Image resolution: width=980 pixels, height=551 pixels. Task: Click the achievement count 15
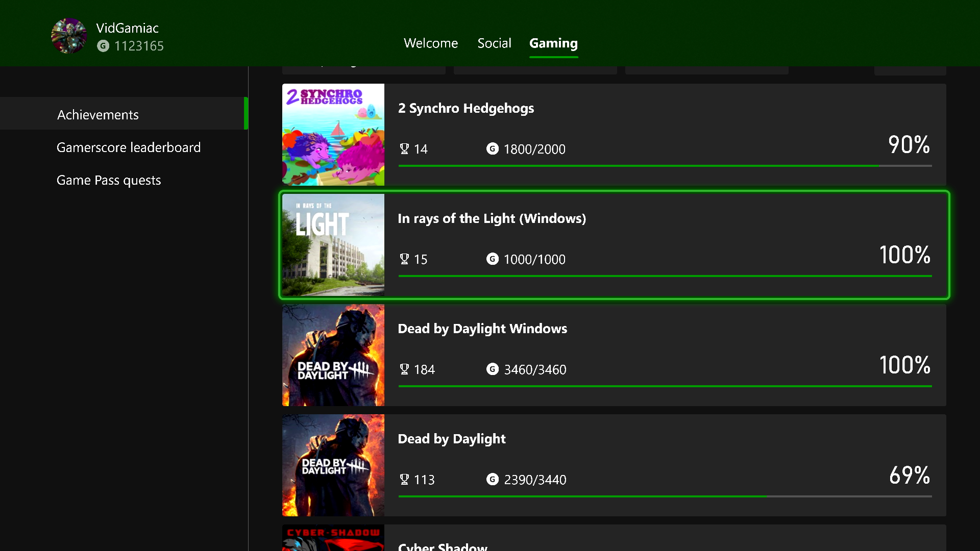(x=421, y=259)
